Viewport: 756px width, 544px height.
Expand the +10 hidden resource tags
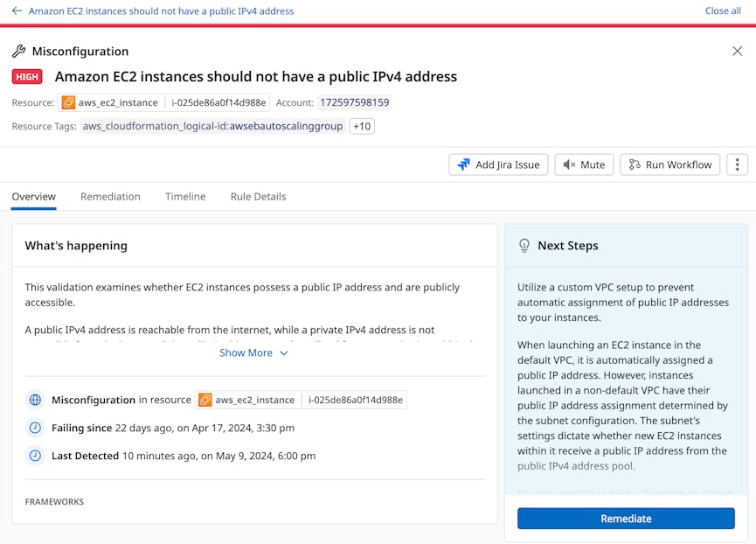(361, 126)
